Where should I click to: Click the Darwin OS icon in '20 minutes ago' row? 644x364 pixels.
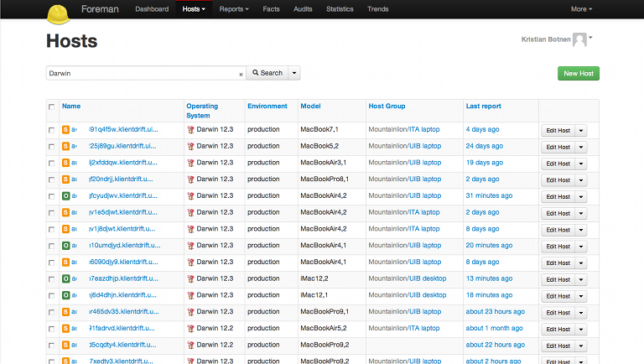click(x=190, y=246)
